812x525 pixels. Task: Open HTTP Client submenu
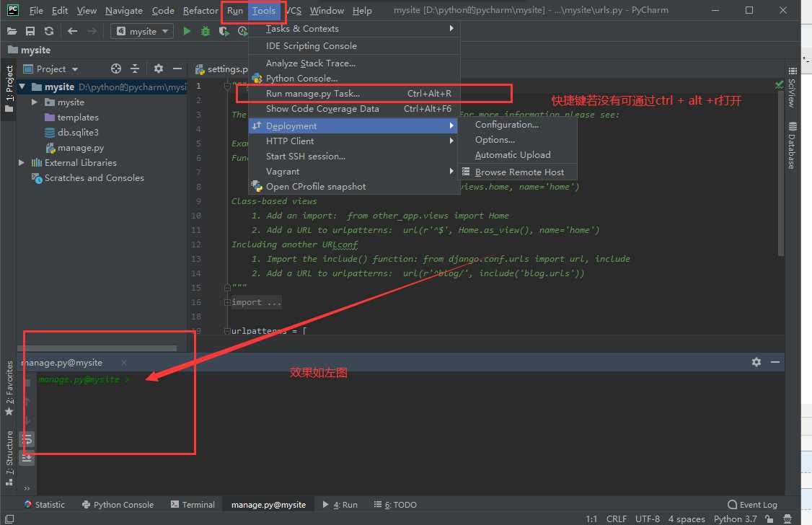353,141
